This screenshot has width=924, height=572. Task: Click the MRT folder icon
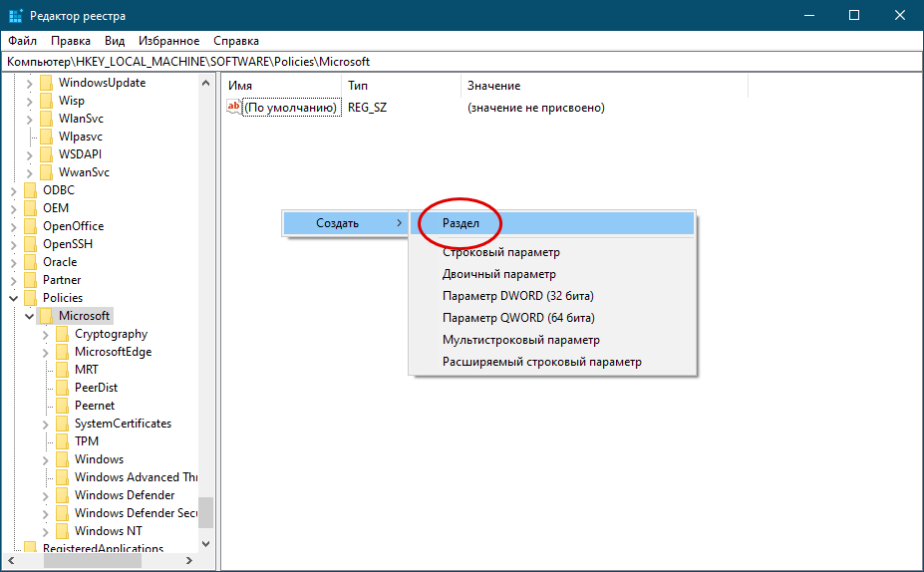click(x=62, y=370)
